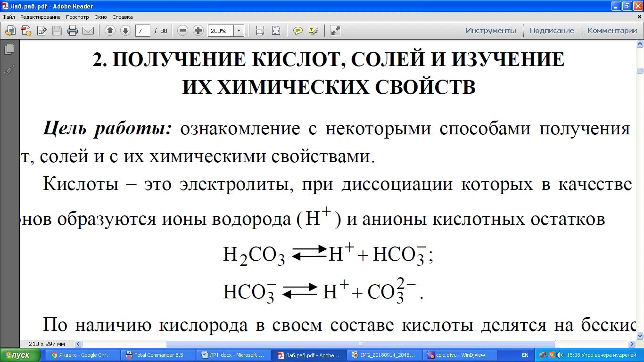Switch to cpic.djvu WinDjView taskbar window
This screenshot has height=362, width=644.
tap(459, 355)
